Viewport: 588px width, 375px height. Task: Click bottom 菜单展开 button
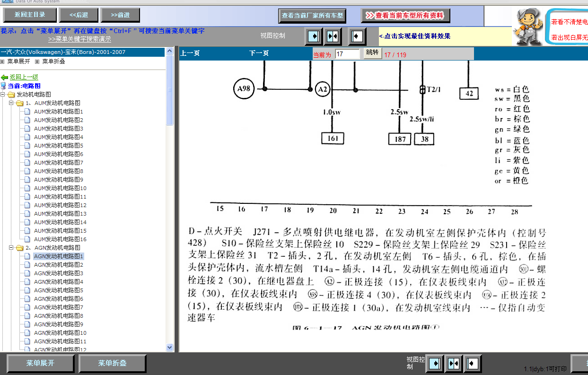[x=41, y=363]
